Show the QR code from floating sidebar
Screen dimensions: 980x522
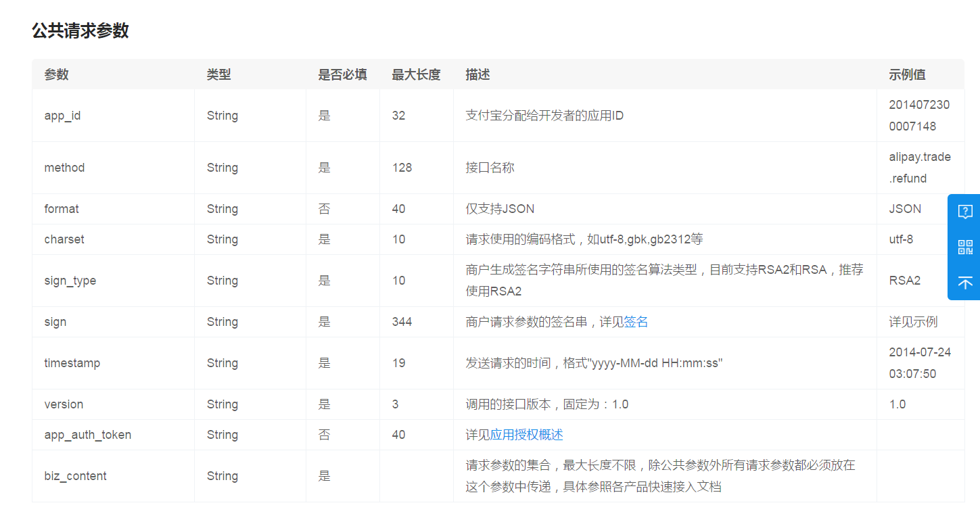tap(965, 247)
